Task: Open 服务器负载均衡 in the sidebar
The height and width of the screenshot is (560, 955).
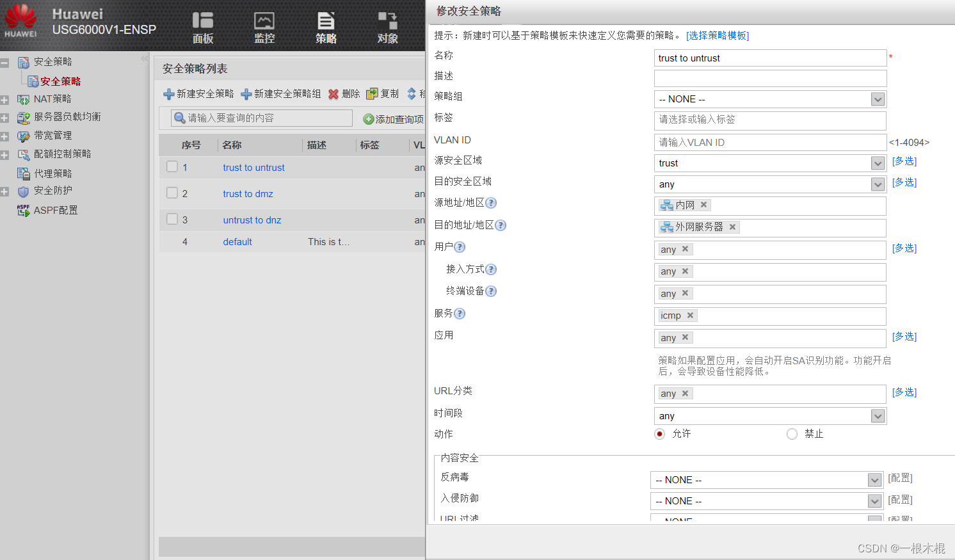Action: pos(67,117)
